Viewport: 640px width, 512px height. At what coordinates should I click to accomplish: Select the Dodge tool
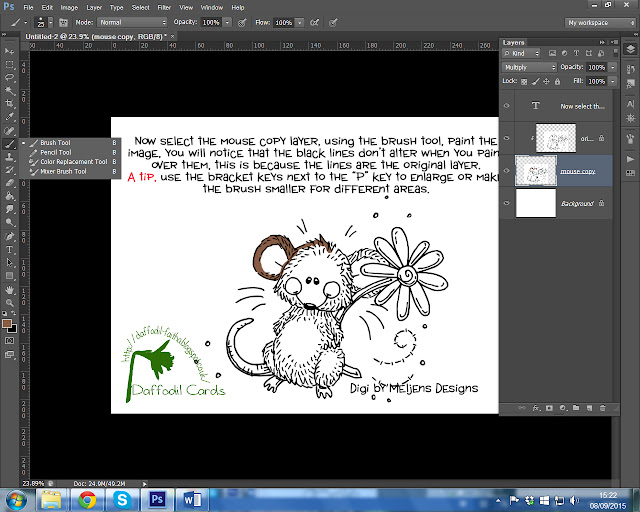(9, 223)
